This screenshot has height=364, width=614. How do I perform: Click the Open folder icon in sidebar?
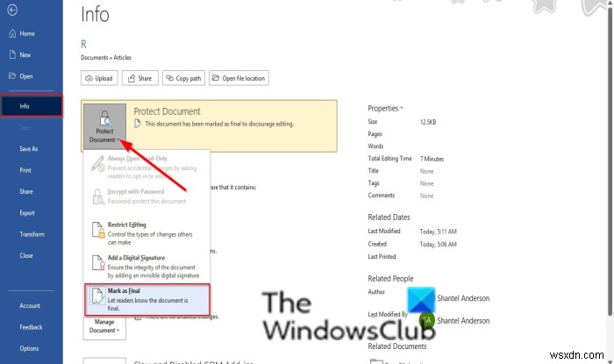pyautogui.click(x=12, y=75)
